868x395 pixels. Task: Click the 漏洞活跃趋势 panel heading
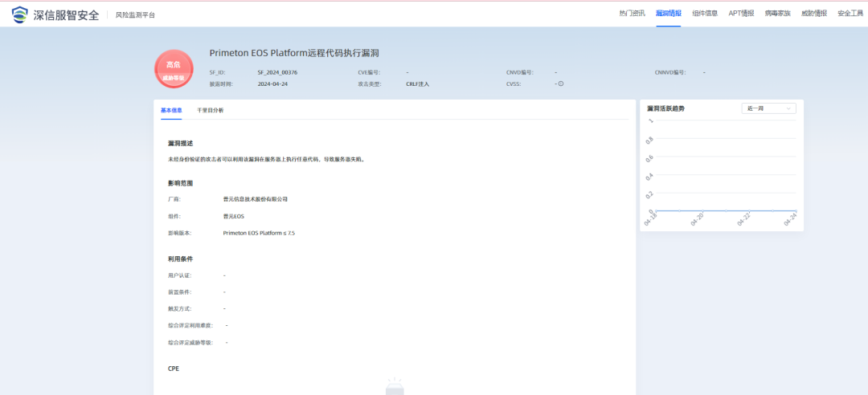coord(666,108)
